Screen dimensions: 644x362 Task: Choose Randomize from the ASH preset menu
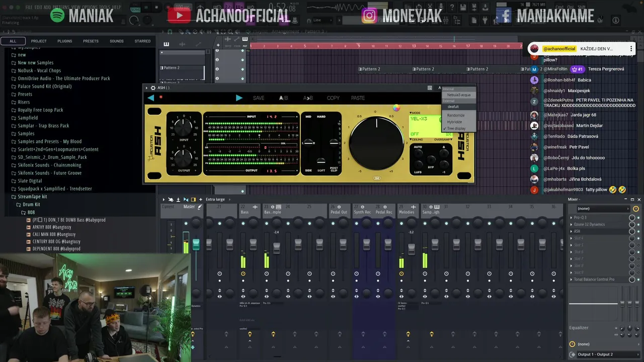click(456, 115)
